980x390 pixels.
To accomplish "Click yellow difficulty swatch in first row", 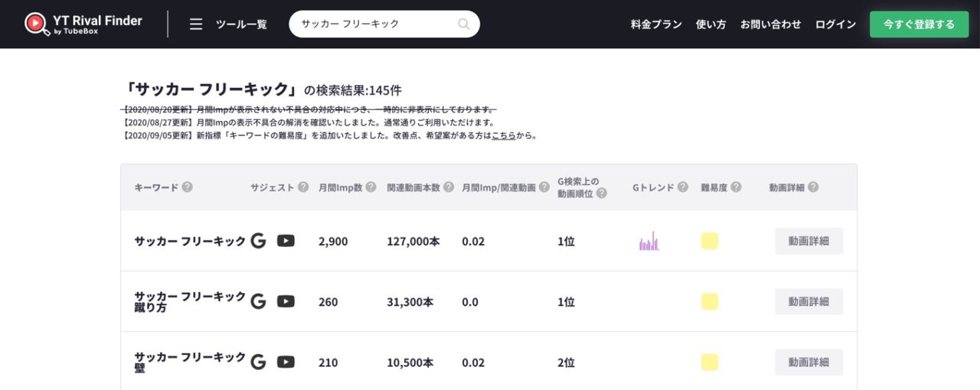I will pyautogui.click(x=710, y=241).
